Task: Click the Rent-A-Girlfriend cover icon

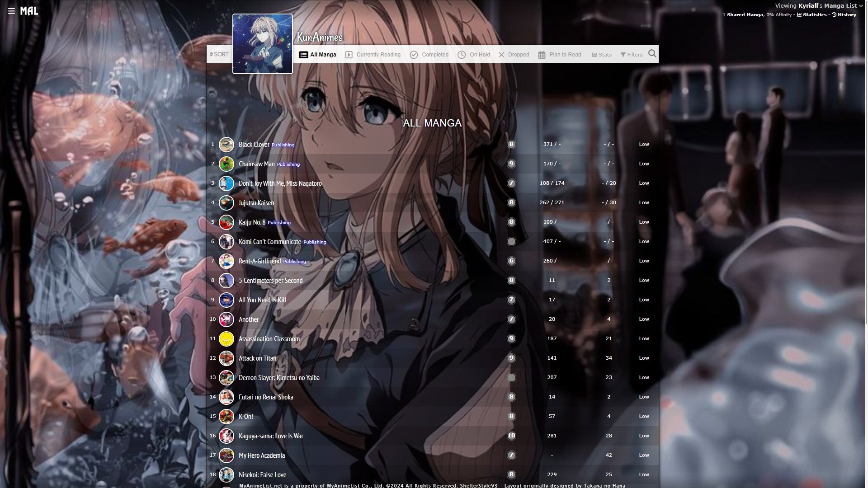Action: point(226,261)
